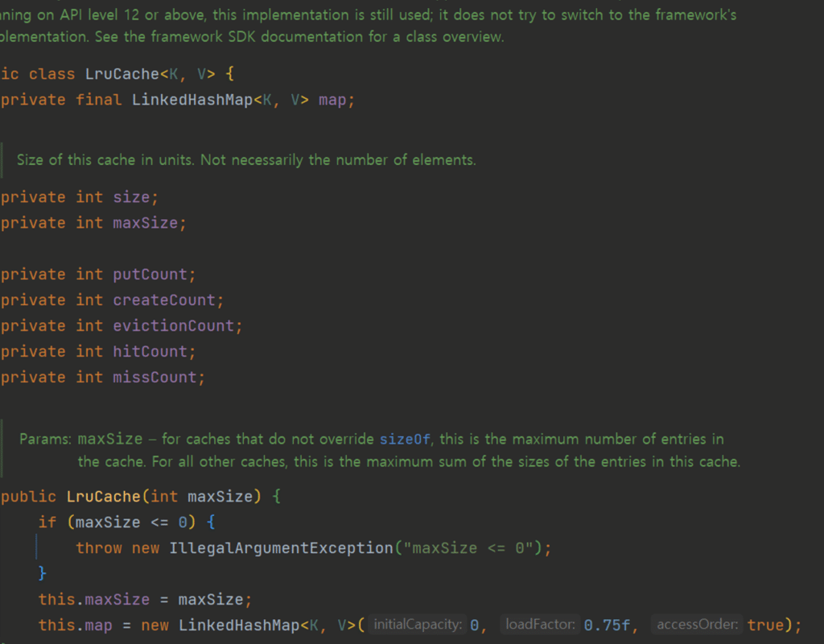Click the "maxSize <= 0" string literal
824x644 pixels.
[x=469, y=548]
